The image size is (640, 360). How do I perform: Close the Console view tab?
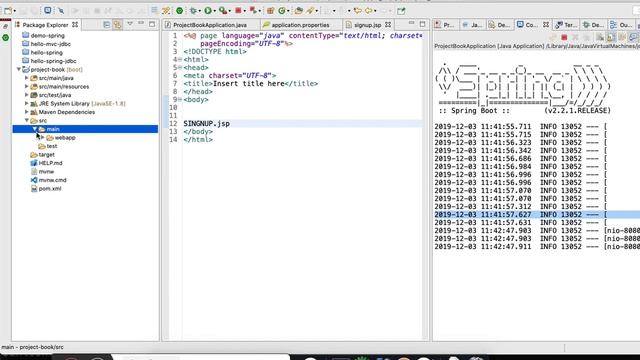coord(546,25)
